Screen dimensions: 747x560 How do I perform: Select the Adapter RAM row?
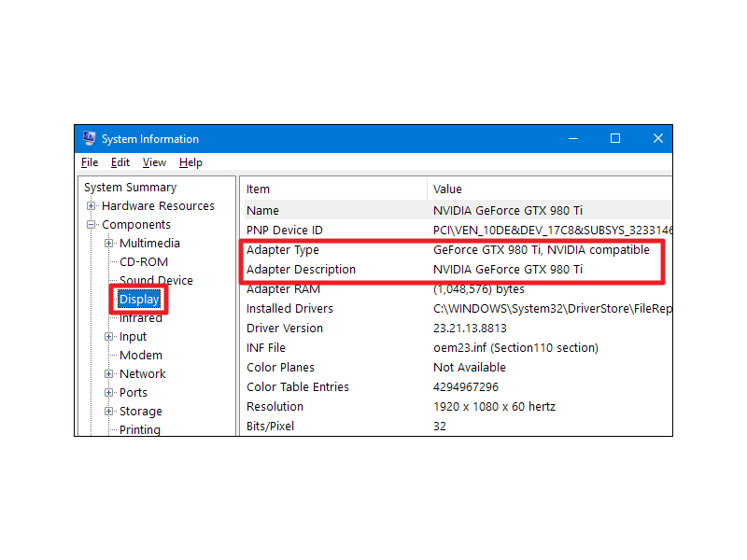click(458, 289)
